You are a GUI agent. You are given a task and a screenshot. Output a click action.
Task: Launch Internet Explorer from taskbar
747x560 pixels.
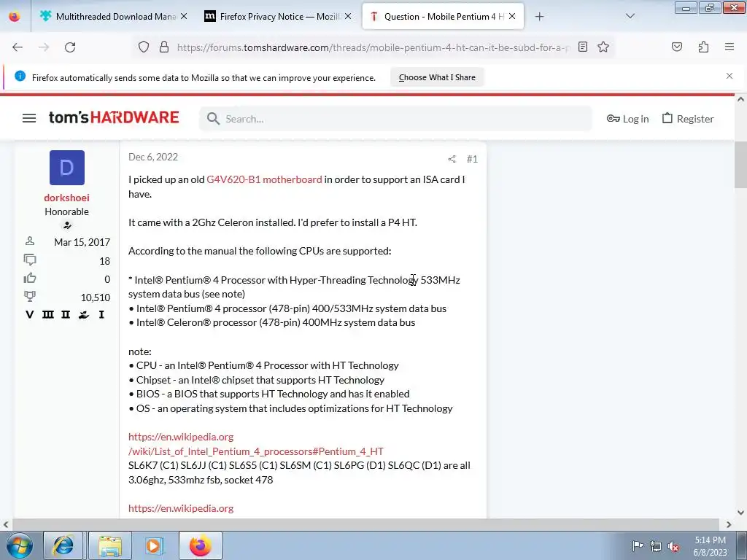[63, 545]
